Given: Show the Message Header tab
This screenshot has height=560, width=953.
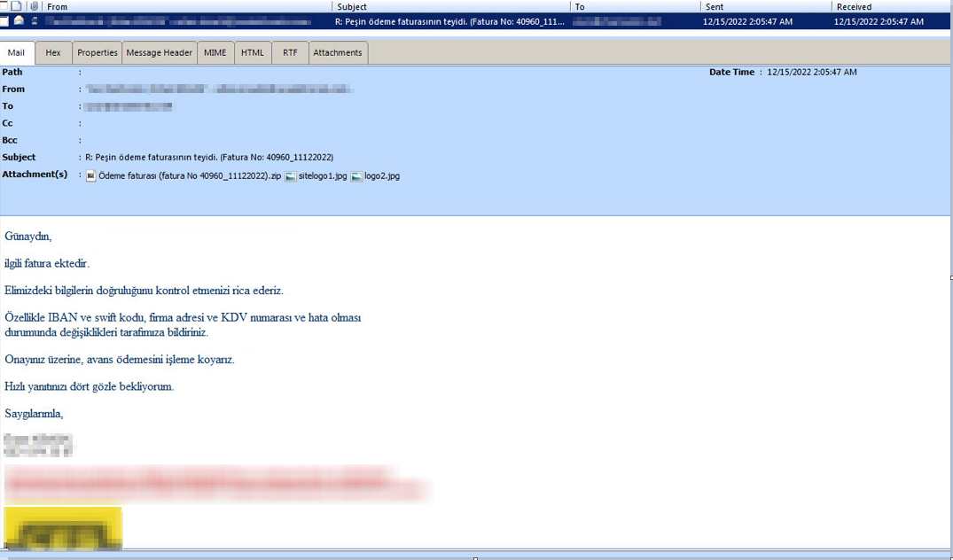Looking at the screenshot, I should (x=160, y=53).
